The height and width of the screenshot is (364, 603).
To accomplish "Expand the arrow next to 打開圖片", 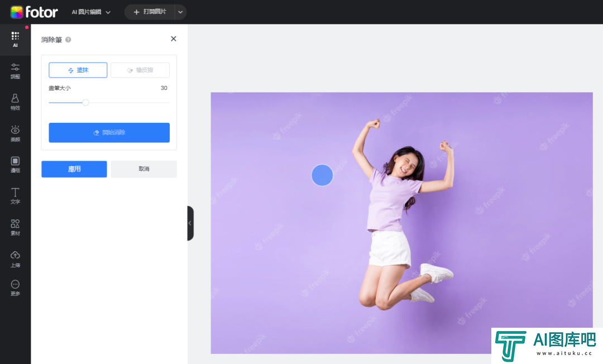I will tap(180, 12).
